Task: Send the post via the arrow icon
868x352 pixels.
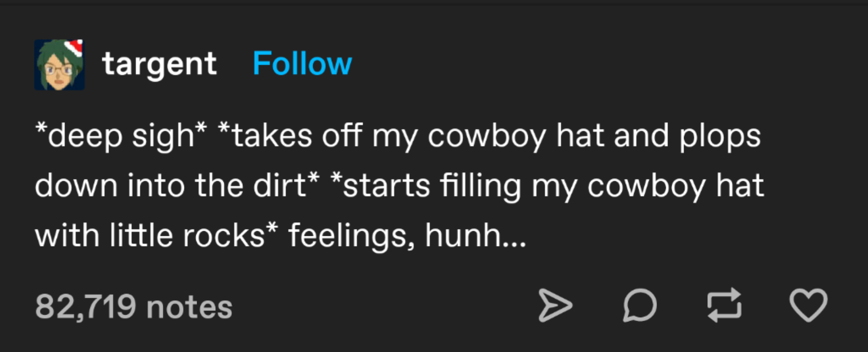Action: click(x=555, y=305)
